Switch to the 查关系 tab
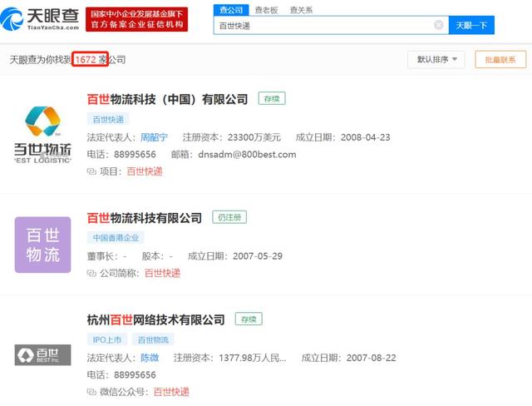This screenshot has height=406, width=532. 301,10
